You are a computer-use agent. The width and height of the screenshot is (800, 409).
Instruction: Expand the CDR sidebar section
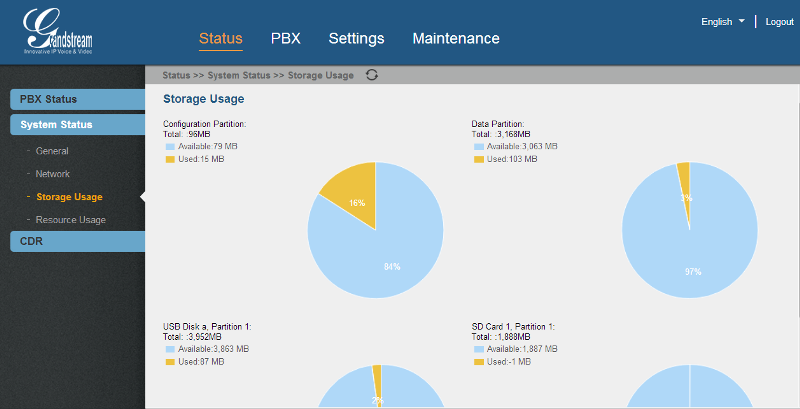[x=78, y=241]
